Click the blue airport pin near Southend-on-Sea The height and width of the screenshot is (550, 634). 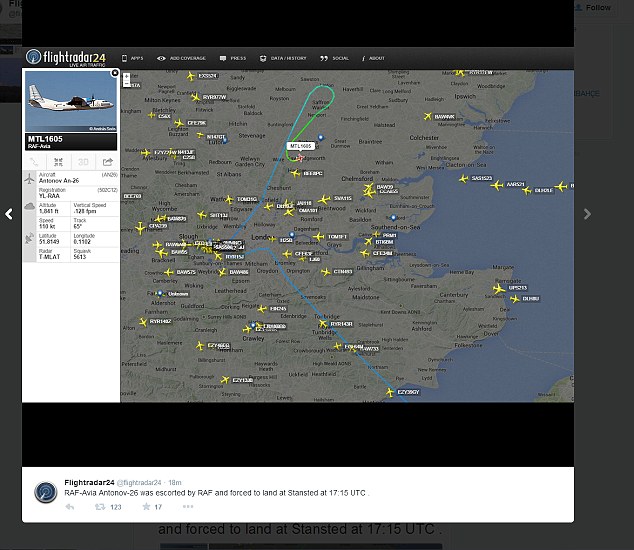pos(393,218)
